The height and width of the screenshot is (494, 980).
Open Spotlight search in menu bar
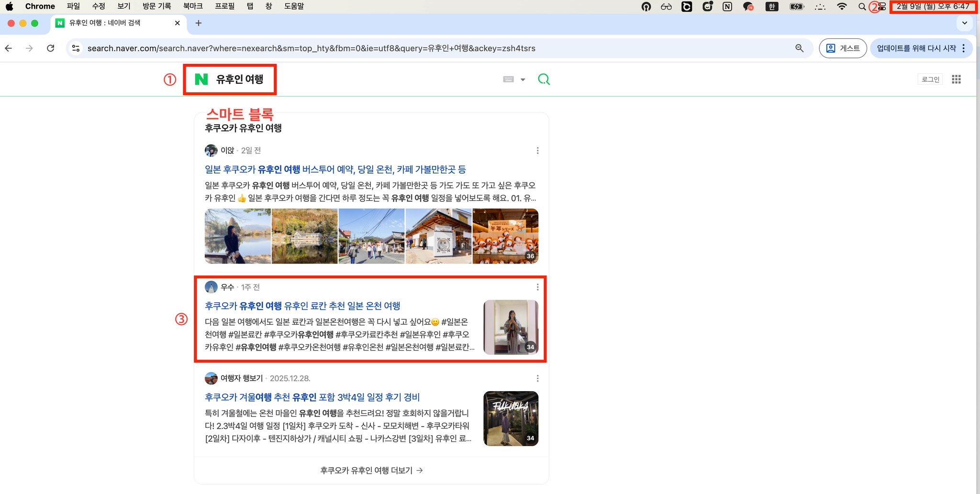tap(862, 7)
